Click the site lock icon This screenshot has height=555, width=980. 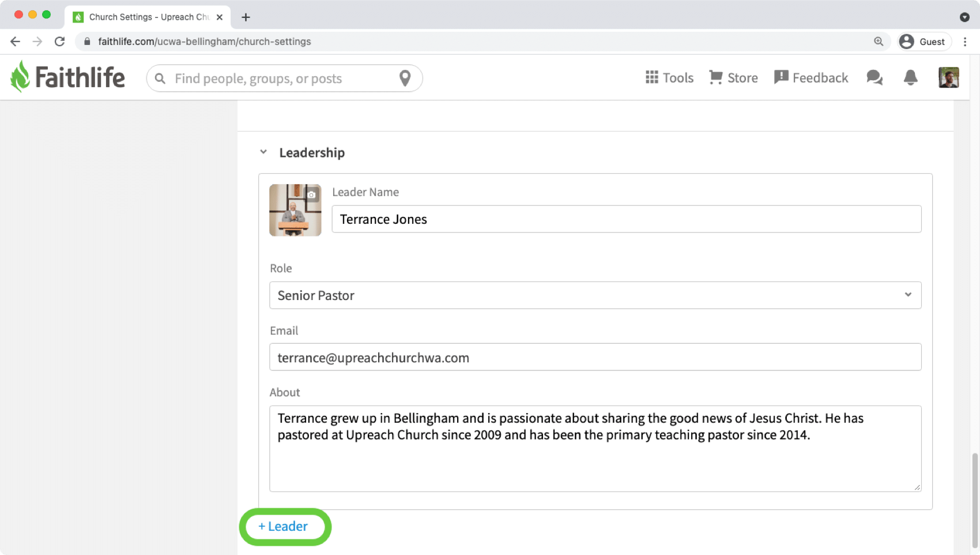pyautogui.click(x=87, y=42)
